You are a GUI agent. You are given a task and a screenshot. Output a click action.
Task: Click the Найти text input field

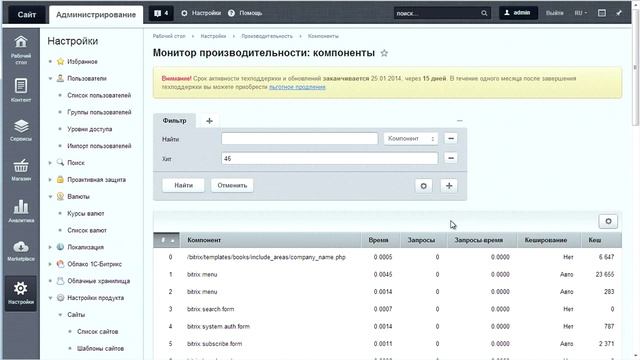coord(300,138)
